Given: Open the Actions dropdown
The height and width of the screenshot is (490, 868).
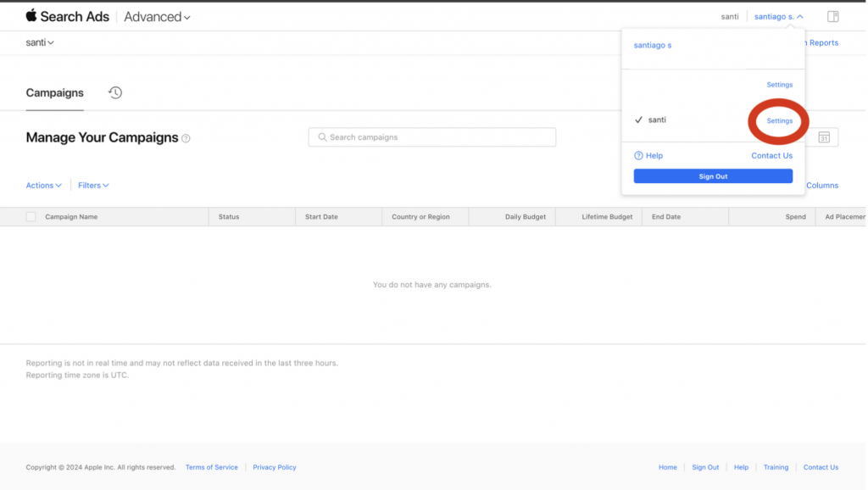Looking at the screenshot, I should [44, 186].
